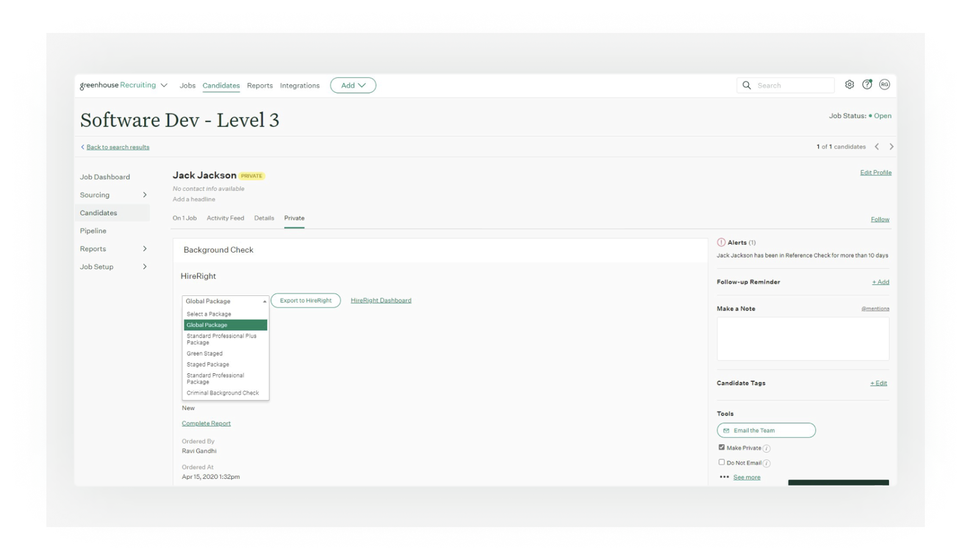The height and width of the screenshot is (560, 970).
Task: Click Export to HireRight button
Action: click(x=306, y=300)
